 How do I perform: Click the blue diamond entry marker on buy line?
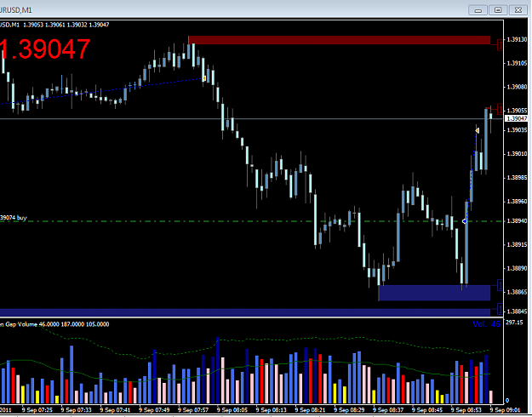[x=465, y=221]
